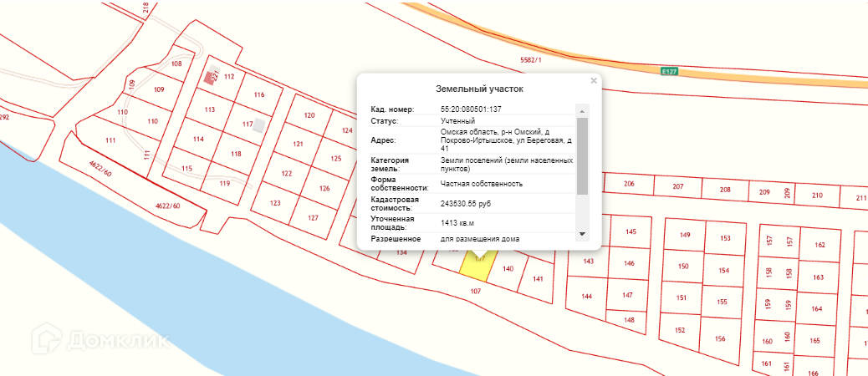The image size is (868, 376).
Task: Click ownership value "Частная собственность"
Action: pos(482,184)
